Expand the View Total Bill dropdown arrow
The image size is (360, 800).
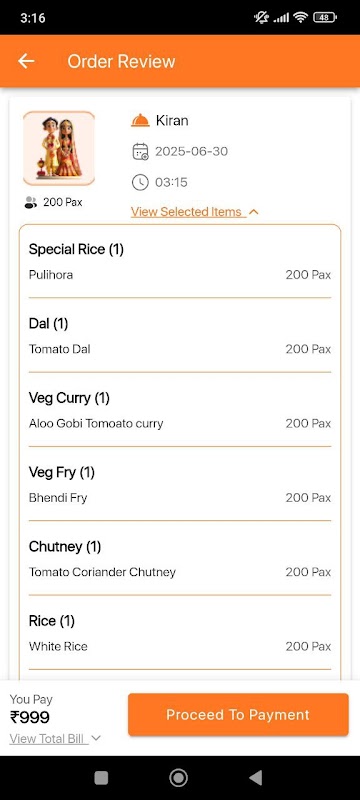96,738
